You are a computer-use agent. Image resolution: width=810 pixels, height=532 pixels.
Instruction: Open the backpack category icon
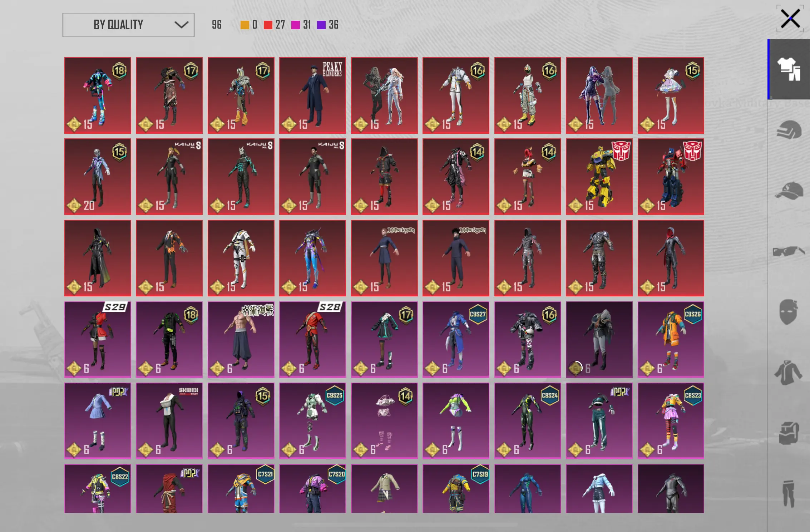(789, 433)
